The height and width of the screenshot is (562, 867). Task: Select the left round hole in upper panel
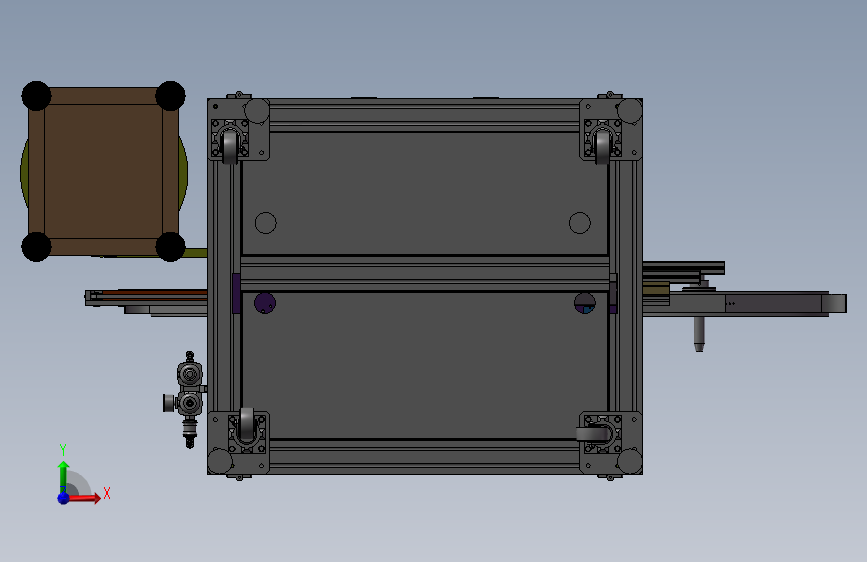click(265, 223)
